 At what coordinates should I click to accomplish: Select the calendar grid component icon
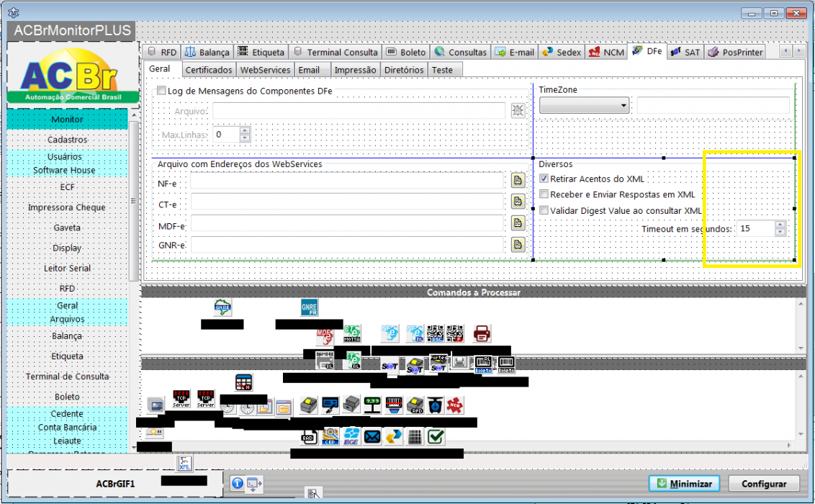244,382
